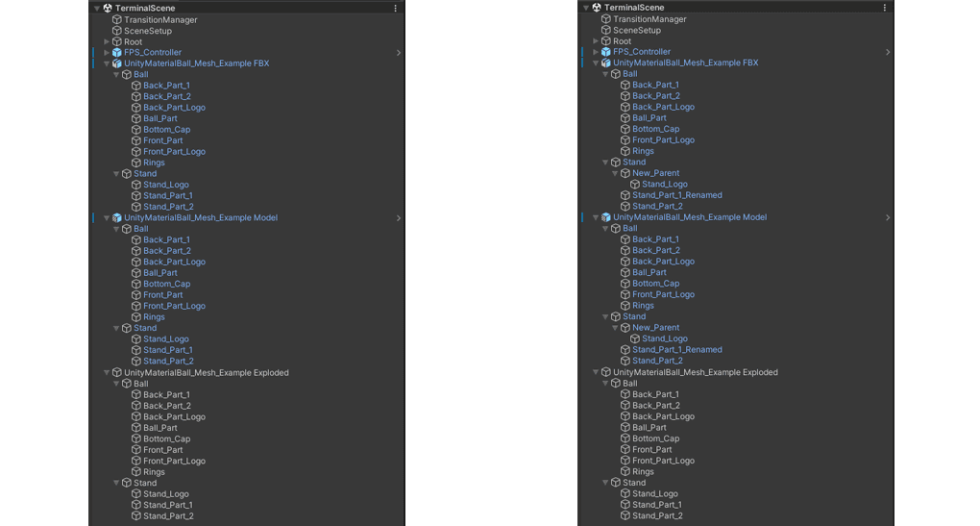Click Unity scene icon beside right TerminalScene
The image size is (980, 526).
pos(597,8)
